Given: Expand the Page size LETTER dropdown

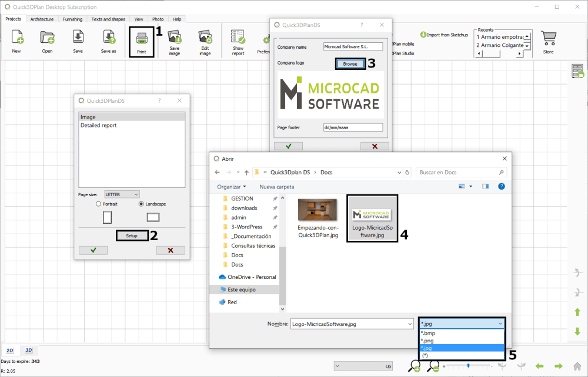Looking at the screenshot, I should 122,194.
